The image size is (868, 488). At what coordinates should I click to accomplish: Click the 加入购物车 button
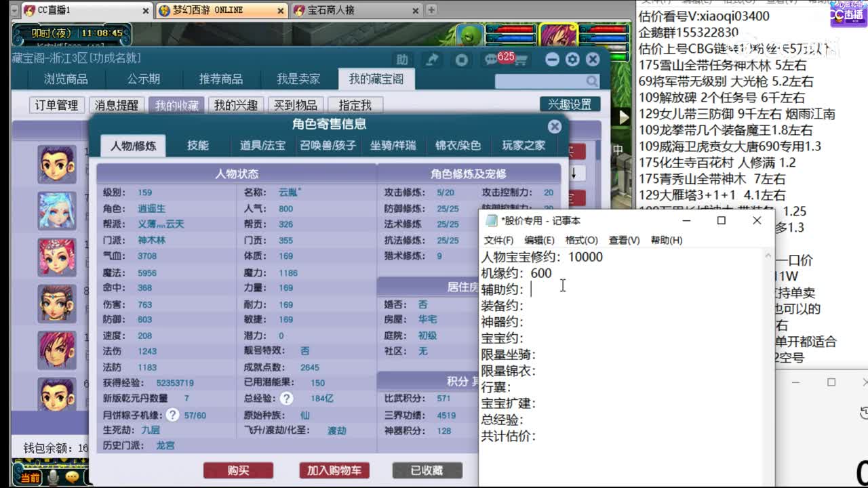pyautogui.click(x=334, y=470)
